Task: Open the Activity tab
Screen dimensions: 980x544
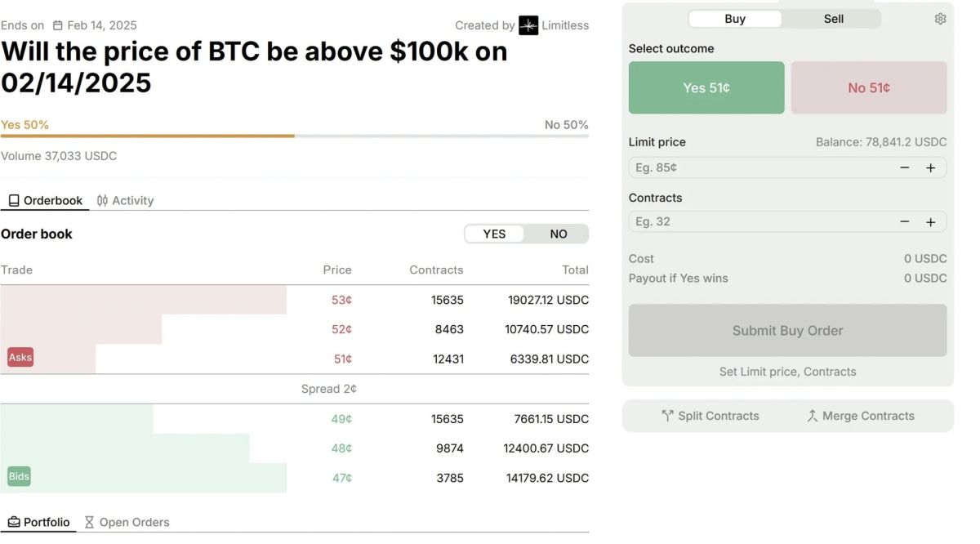Action: (125, 200)
